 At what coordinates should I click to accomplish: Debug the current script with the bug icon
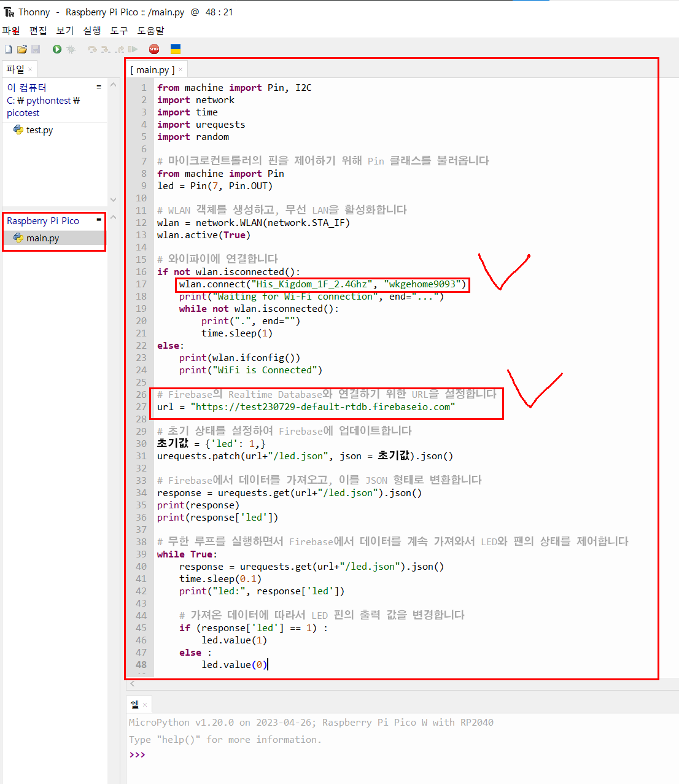pos(71,49)
